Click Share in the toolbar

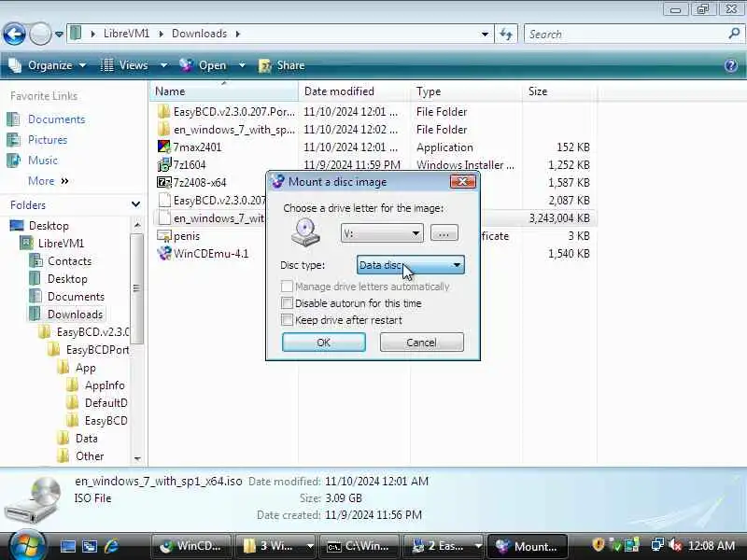282,65
